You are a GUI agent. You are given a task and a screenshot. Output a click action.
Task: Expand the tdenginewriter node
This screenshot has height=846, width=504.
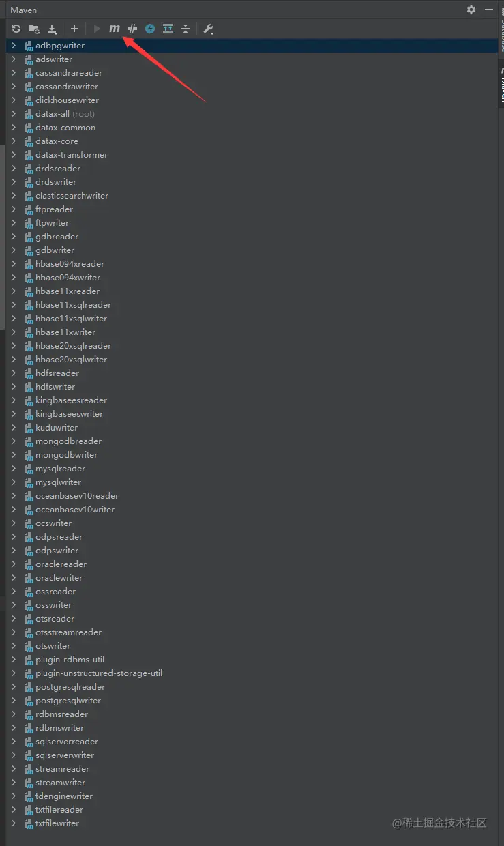pos(14,796)
